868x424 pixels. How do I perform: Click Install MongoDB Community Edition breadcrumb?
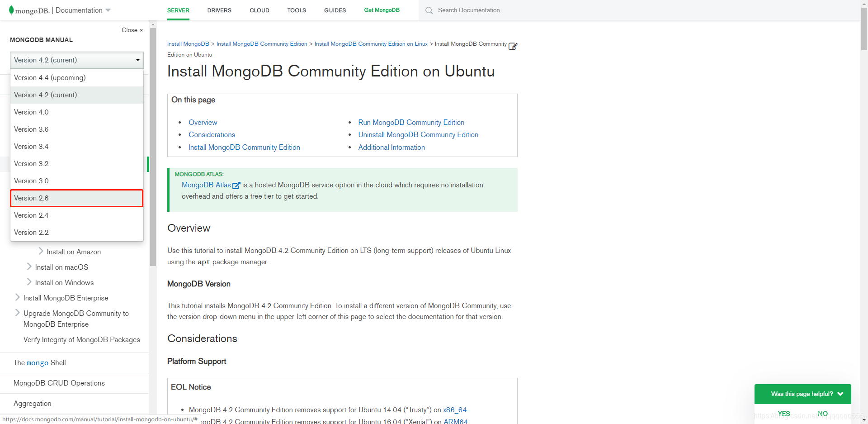pos(262,44)
